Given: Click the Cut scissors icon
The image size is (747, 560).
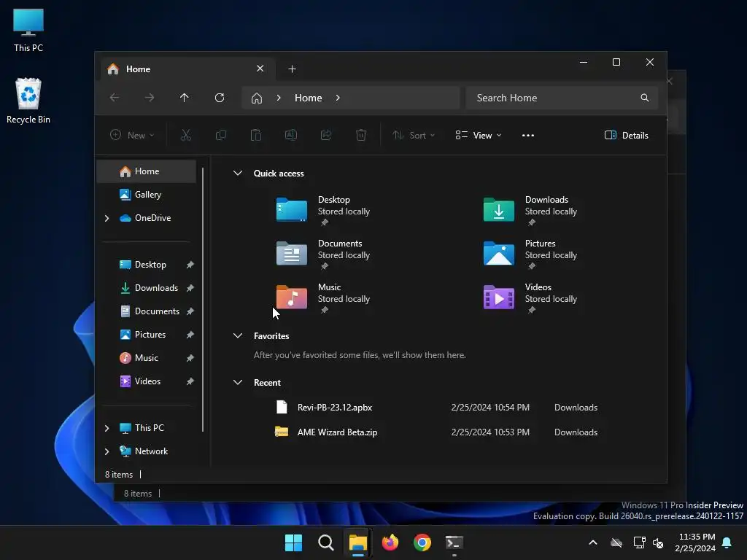Looking at the screenshot, I should 186,135.
